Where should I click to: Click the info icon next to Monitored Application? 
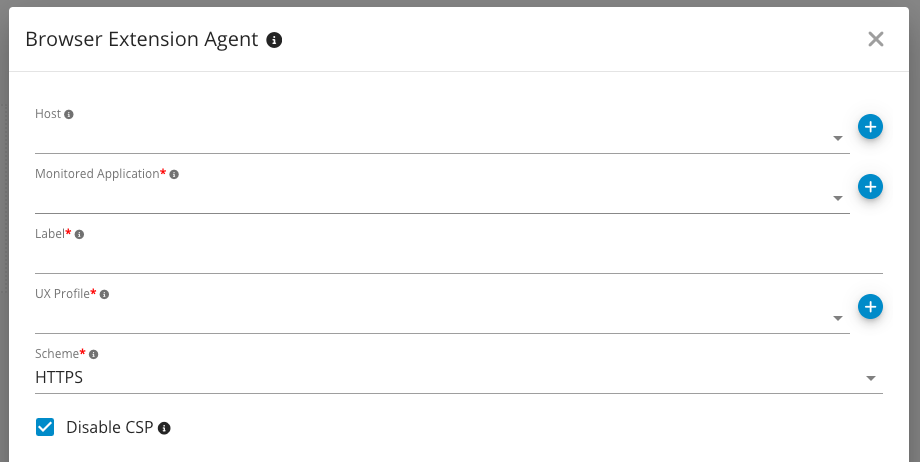174,175
